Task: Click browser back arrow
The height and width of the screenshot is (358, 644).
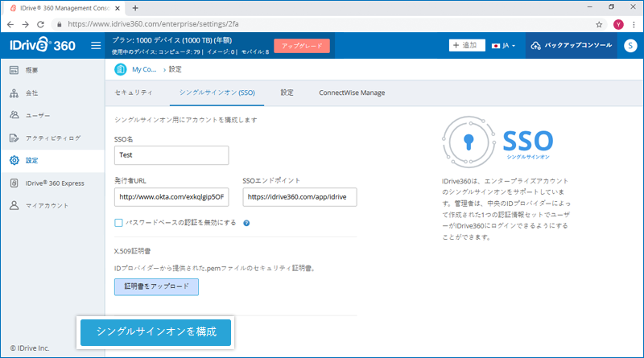Action: click(10, 24)
